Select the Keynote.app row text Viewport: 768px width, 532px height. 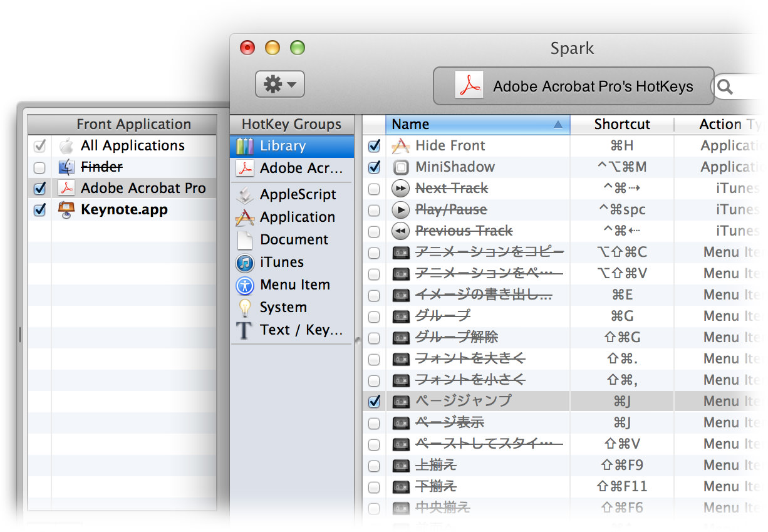coord(124,210)
